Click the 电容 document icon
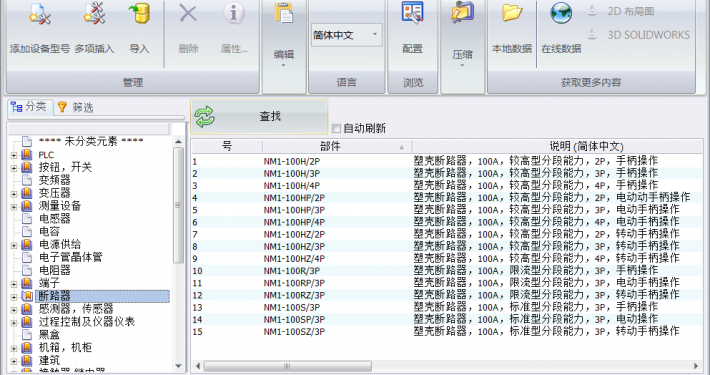Screen dimensions: 710x375 27,231
